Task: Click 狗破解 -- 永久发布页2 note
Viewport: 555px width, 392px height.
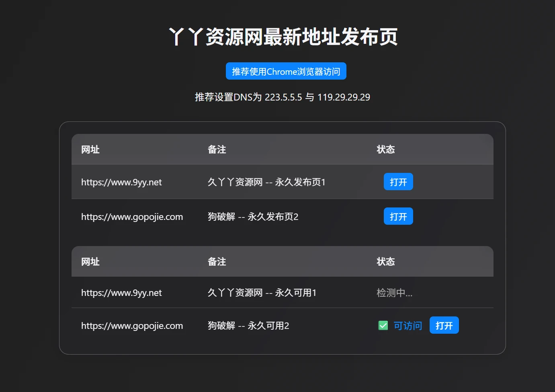Action: point(253,217)
